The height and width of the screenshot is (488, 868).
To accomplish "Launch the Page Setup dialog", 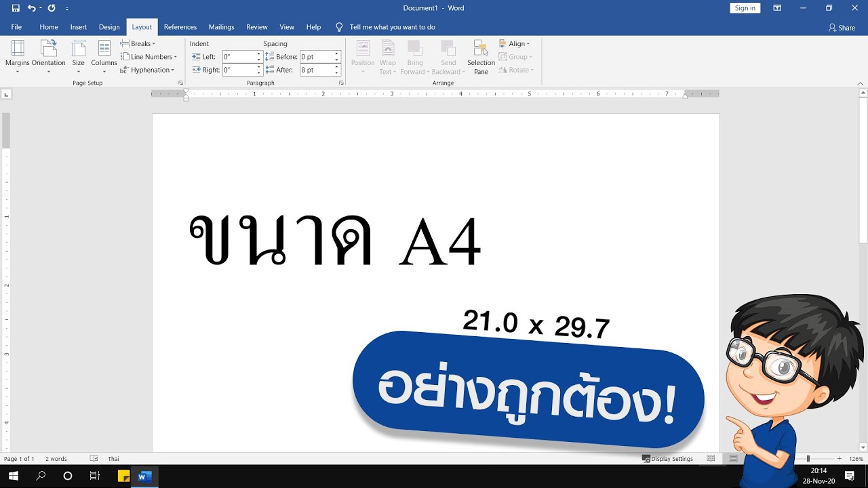I will [x=180, y=83].
